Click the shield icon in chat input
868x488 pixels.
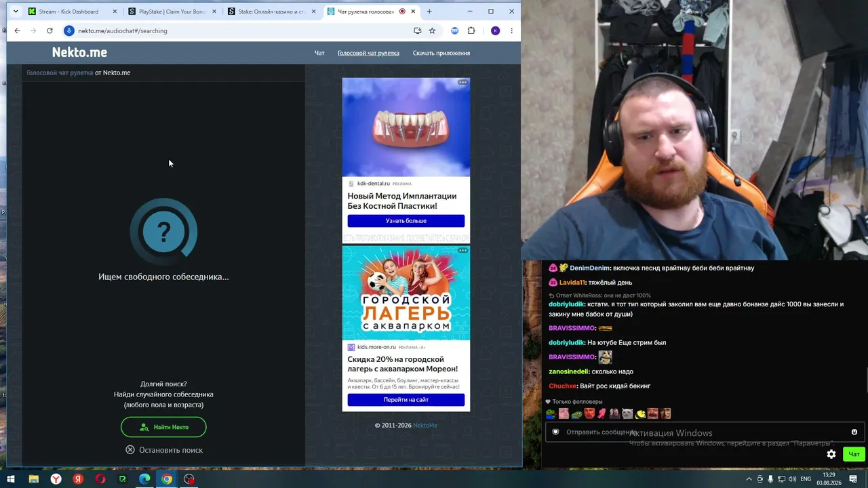coord(555,432)
